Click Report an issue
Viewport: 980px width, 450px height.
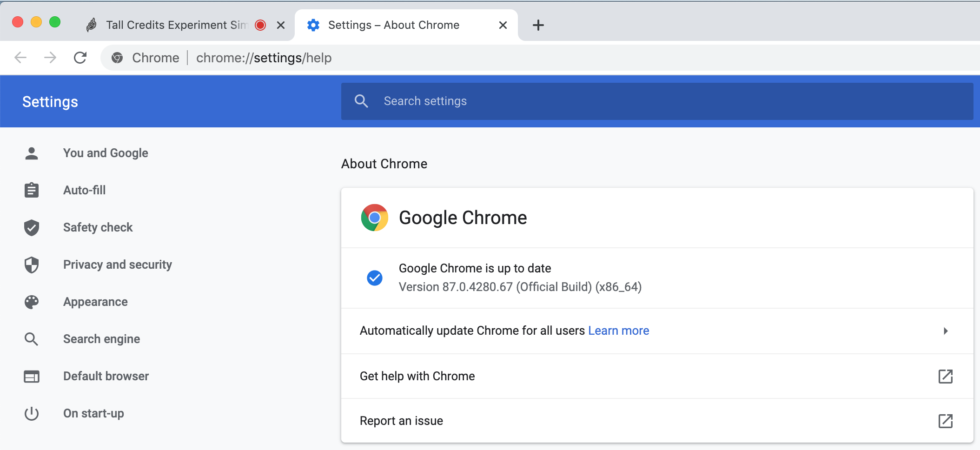click(x=657, y=421)
